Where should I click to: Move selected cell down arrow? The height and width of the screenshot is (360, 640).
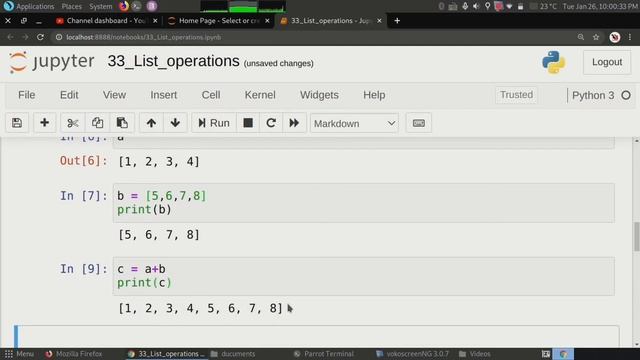pyautogui.click(x=175, y=123)
